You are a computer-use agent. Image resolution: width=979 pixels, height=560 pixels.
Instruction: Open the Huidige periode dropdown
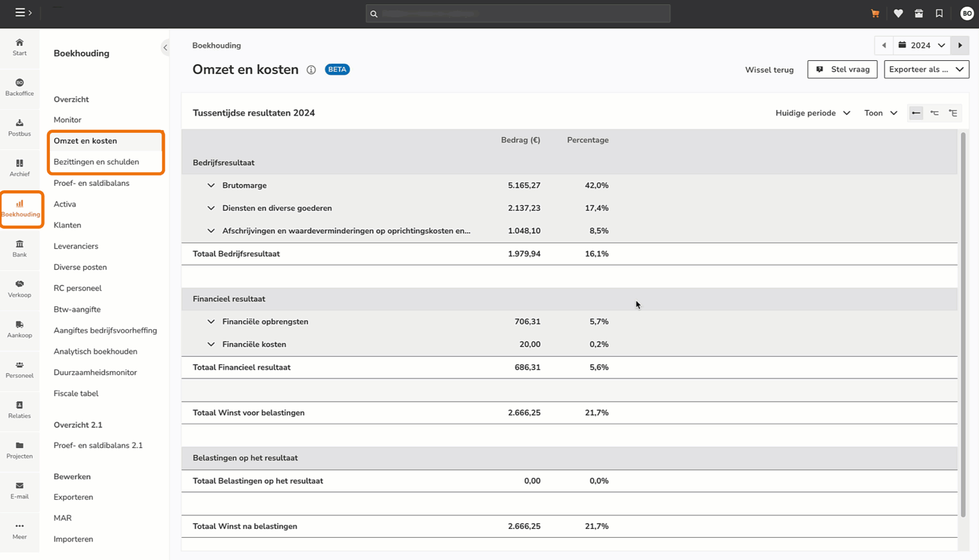point(812,113)
